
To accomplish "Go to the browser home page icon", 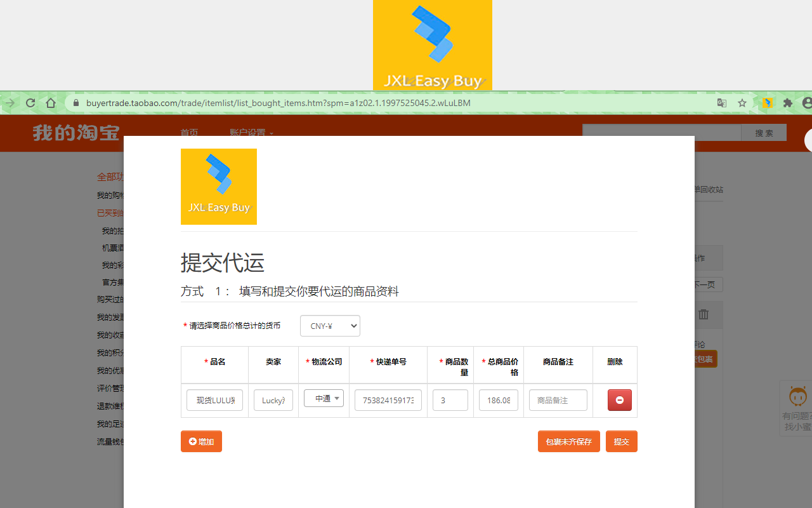I will tap(51, 103).
